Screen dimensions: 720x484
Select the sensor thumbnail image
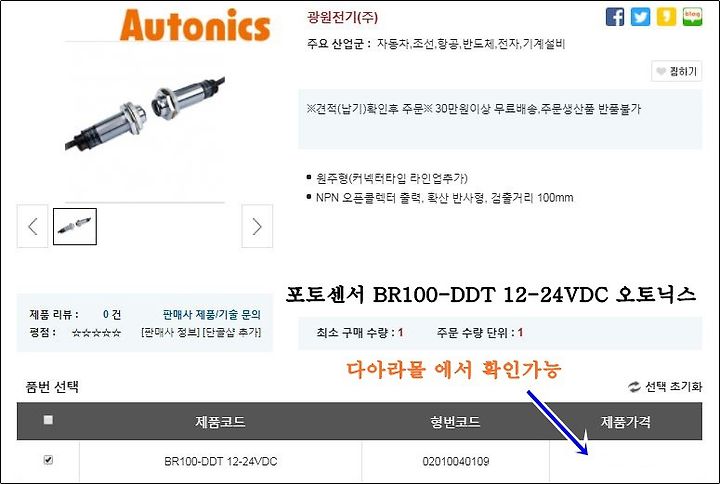[x=75, y=226]
